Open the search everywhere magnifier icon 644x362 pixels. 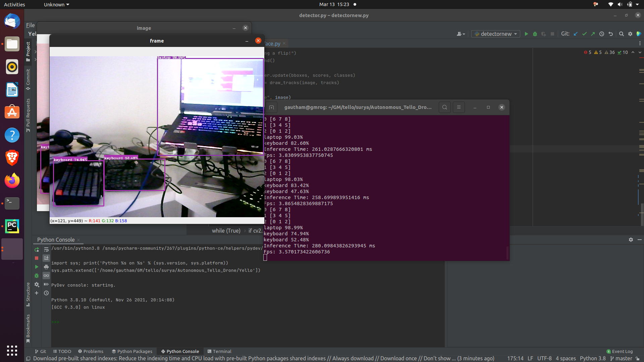click(621, 34)
